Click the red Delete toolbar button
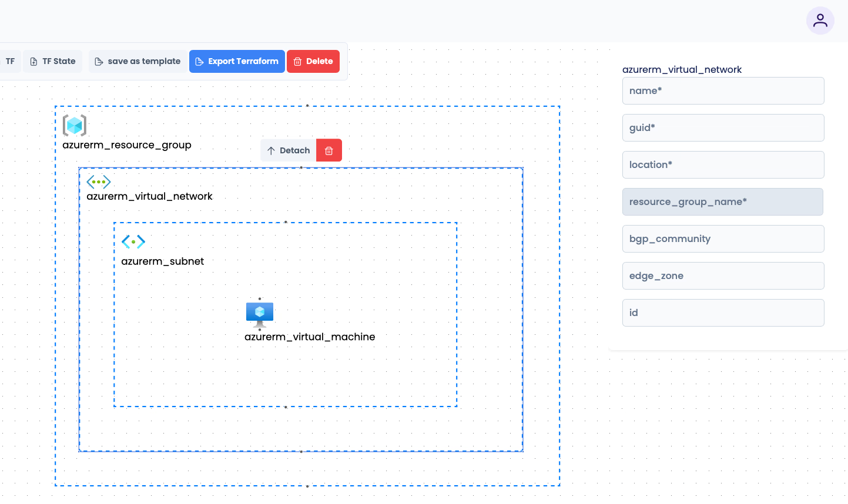 [x=313, y=61]
